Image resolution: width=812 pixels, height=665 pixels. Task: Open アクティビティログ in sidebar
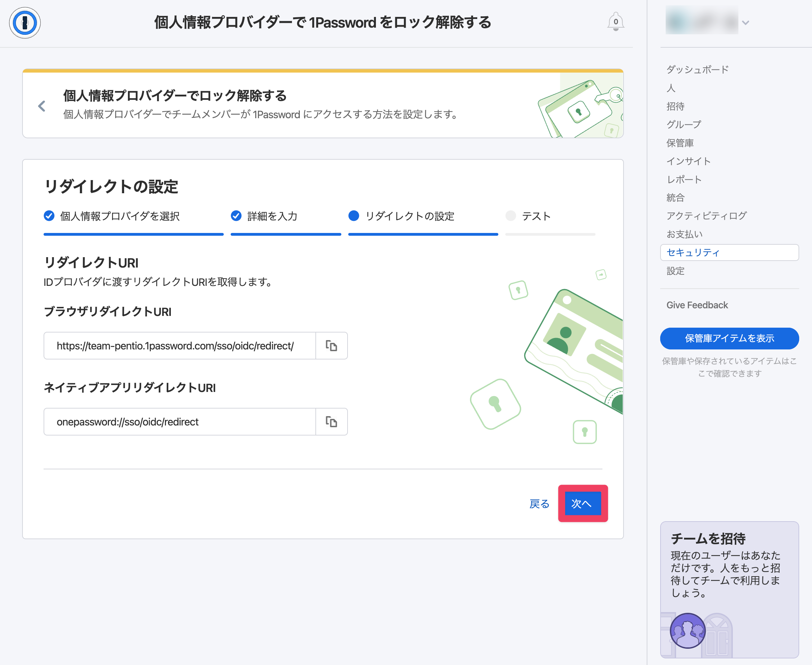pos(706,216)
